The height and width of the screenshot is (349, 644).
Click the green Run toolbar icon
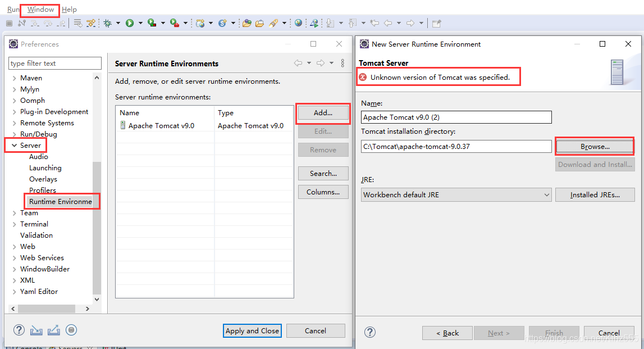130,24
